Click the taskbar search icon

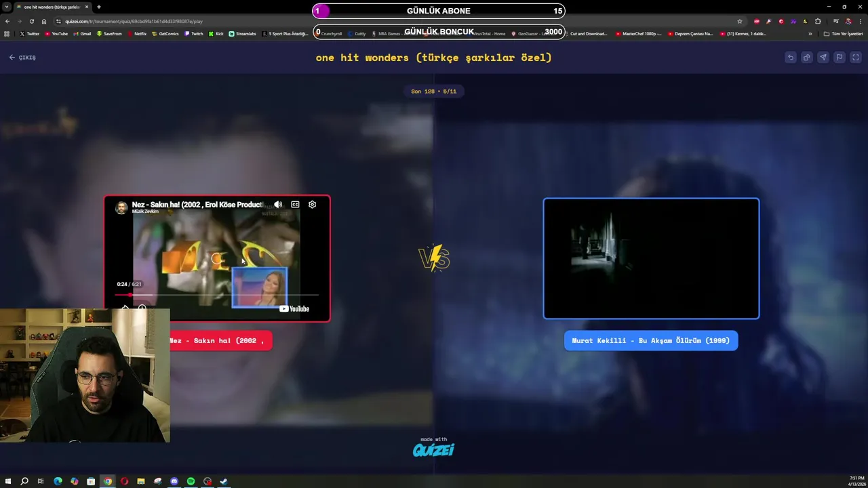24,481
